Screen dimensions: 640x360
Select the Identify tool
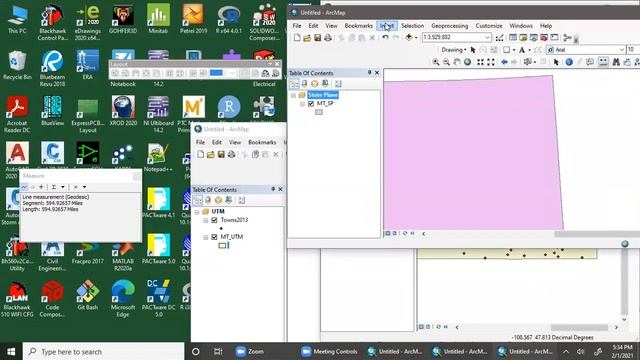pos(569,62)
